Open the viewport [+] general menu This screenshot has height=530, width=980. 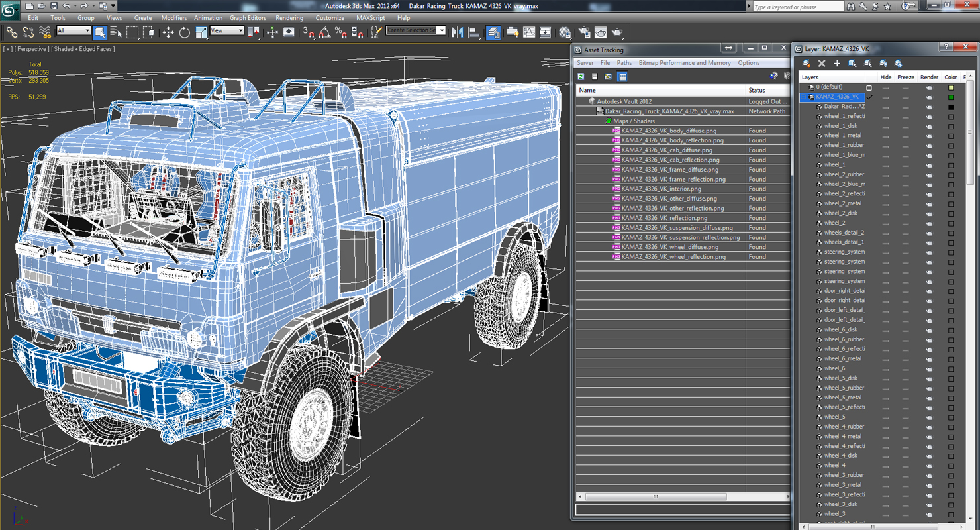(8, 49)
